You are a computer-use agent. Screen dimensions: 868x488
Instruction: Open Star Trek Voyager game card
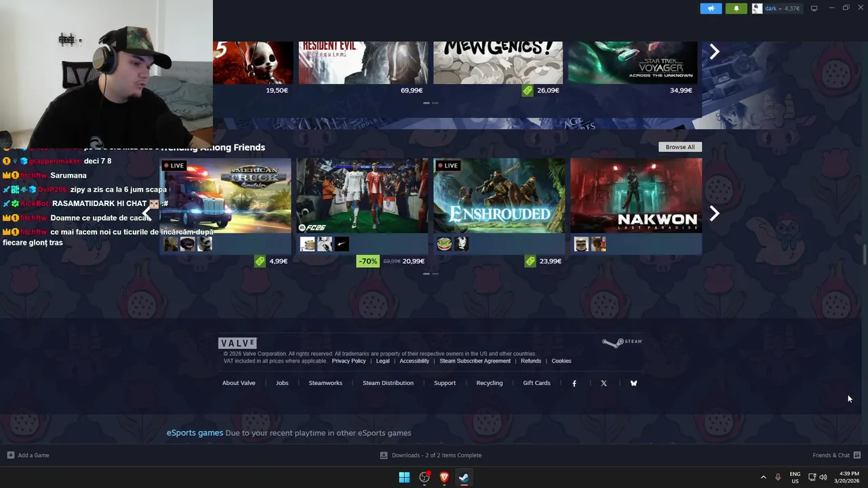[633, 62]
